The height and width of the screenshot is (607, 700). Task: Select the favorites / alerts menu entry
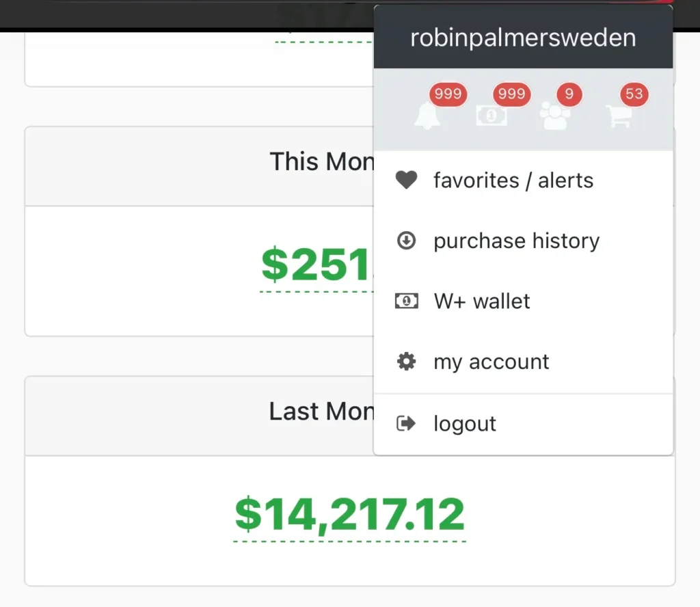tap(513, 180)
